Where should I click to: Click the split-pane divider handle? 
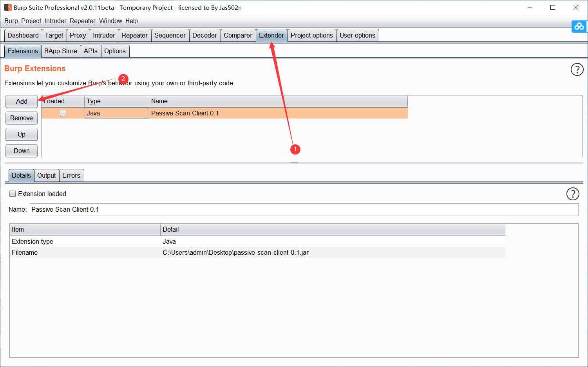(x=294, y=163)
